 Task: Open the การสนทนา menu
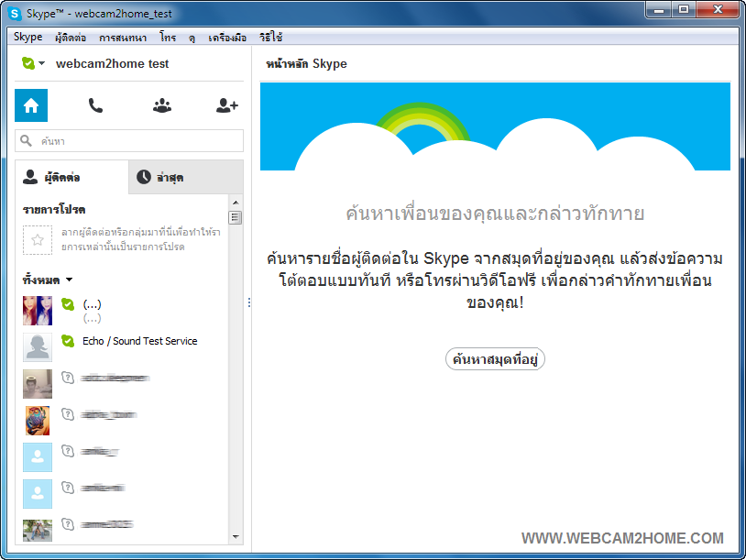coord(122,38)
